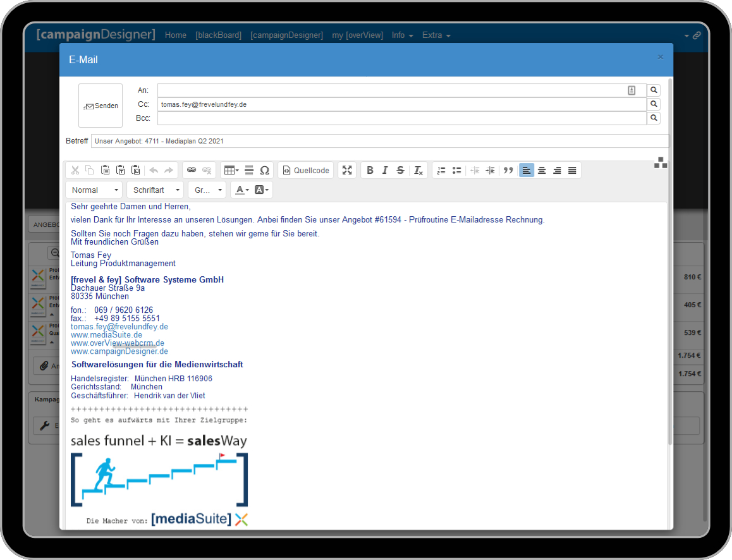The width and height of the screenshot is (732, 560).
Task: Click the blocks icon above editor
Action: click(661, 162)
